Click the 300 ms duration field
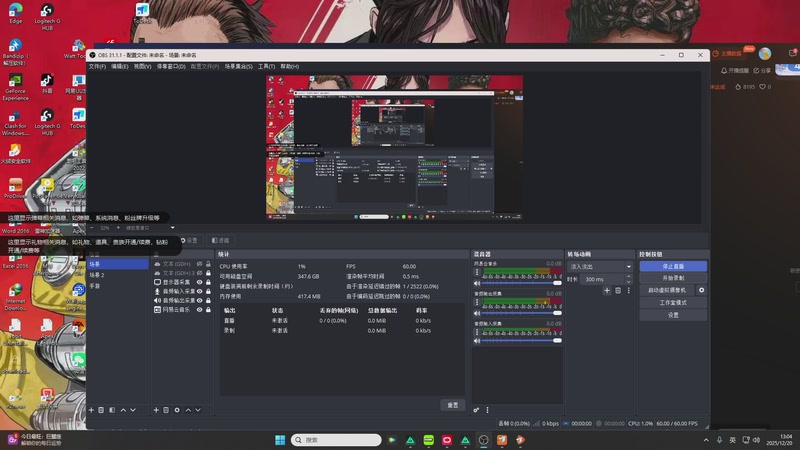The height and width of the screenshot is (450, 800). point(603,279)
